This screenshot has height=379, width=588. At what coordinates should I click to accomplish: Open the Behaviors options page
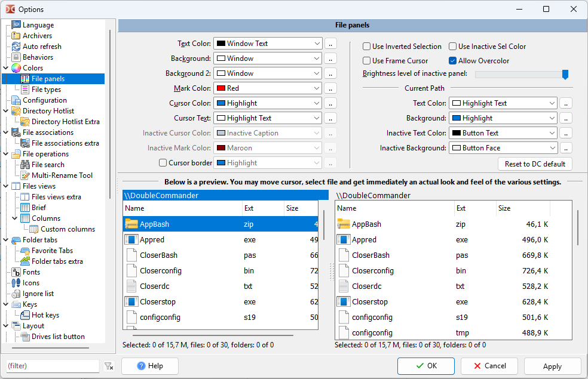click(38, 57)
